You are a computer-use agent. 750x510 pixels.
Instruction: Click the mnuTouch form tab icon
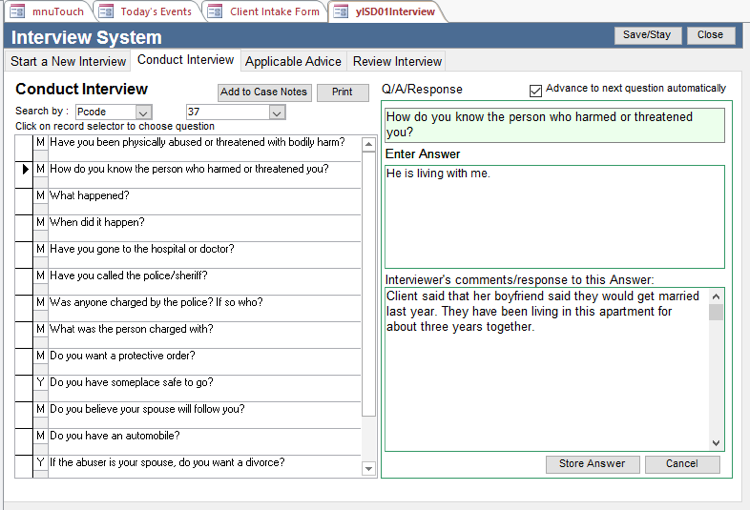click(x=17, y=12)
